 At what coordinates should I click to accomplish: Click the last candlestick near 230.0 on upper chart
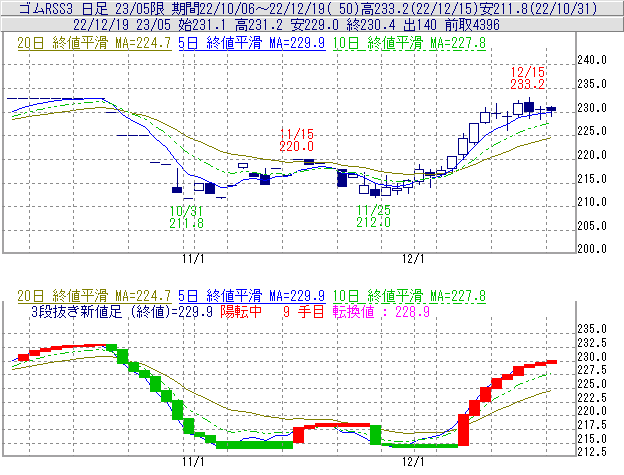(x=551, y=109)
